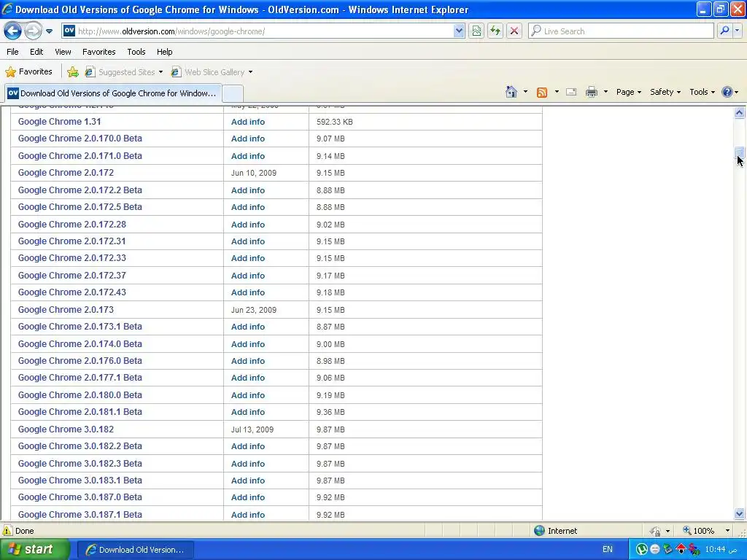Click the Download Old Version taskbar button

[135, 550]
